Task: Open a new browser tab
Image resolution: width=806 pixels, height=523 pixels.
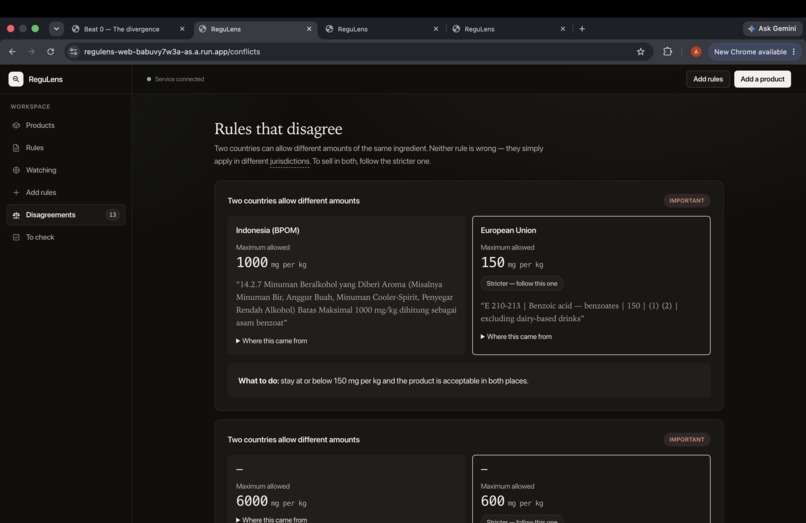Action: coord(582,29)
